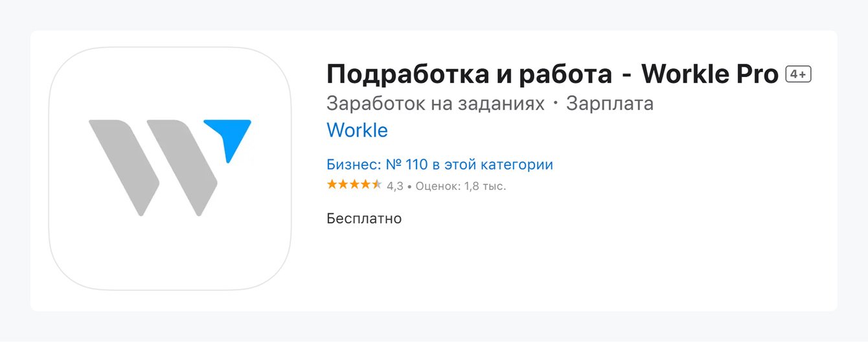Screen dimensions: 868x342
Task: Click the fourth orange rating star
Action: (365, 185)
